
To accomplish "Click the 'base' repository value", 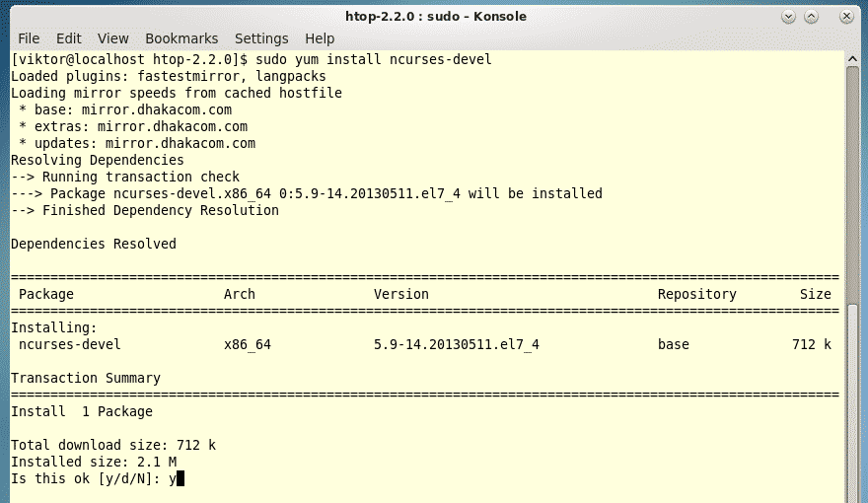I will [x=673, y=345].
